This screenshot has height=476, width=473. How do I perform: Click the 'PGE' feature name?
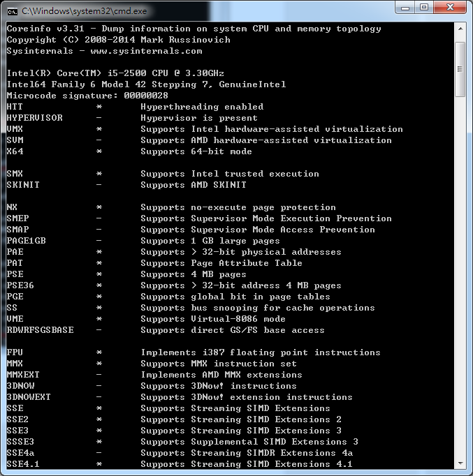point(15,297)
